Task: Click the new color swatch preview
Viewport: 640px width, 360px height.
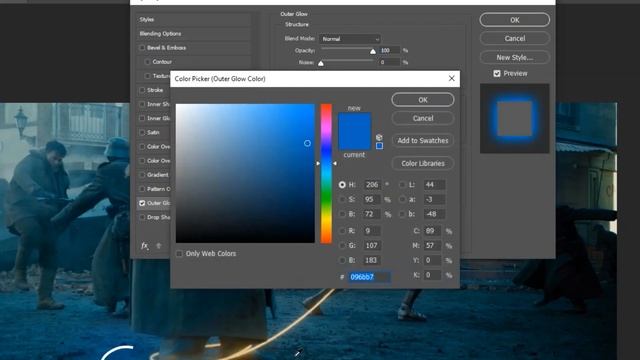Action: pyautogui.click(x=355, y=122)
